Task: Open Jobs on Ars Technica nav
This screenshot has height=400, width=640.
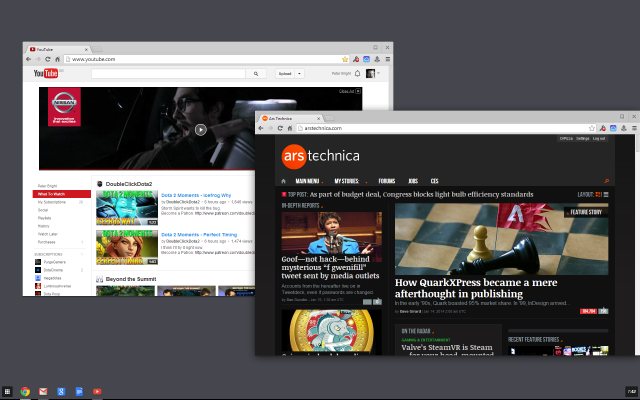Action: click(413, 181)
